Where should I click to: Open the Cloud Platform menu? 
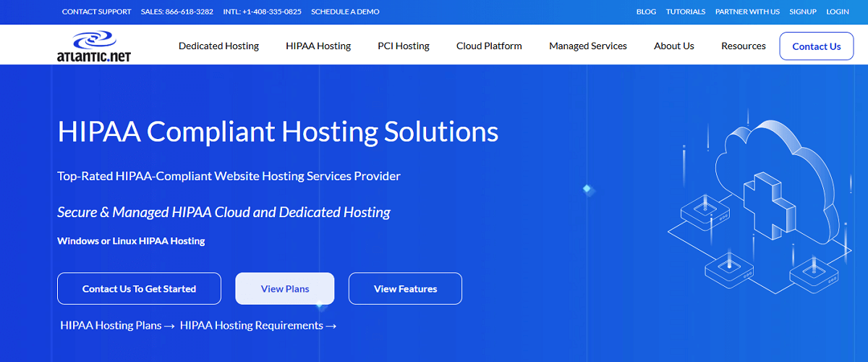[489, 46]
